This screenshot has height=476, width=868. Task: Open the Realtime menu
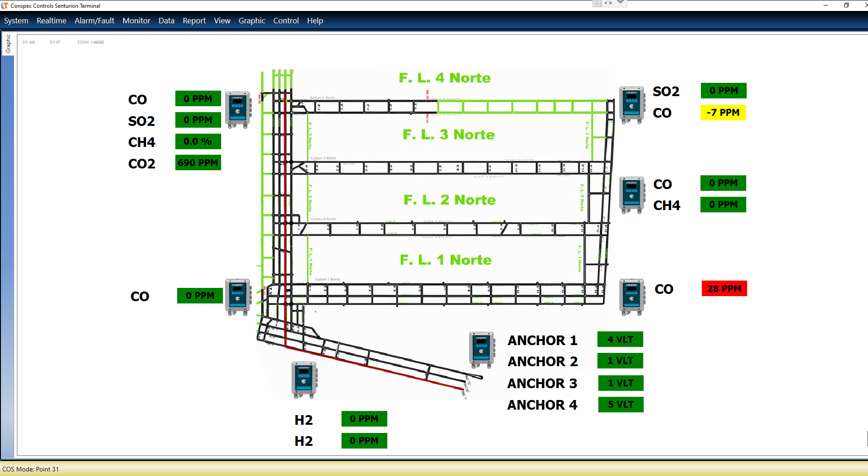pyautogui.click(x=51, y=21)
